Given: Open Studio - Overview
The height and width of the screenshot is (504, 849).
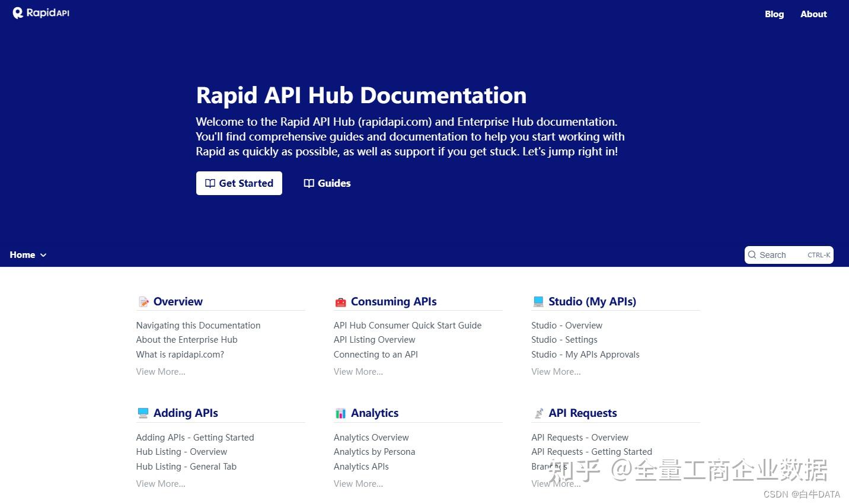Looking at the screenshot, I should (567, 326).
